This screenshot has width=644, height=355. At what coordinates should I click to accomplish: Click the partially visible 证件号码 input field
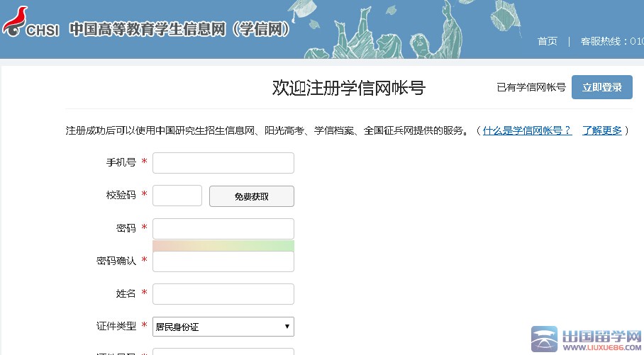(x=223, y=351)
